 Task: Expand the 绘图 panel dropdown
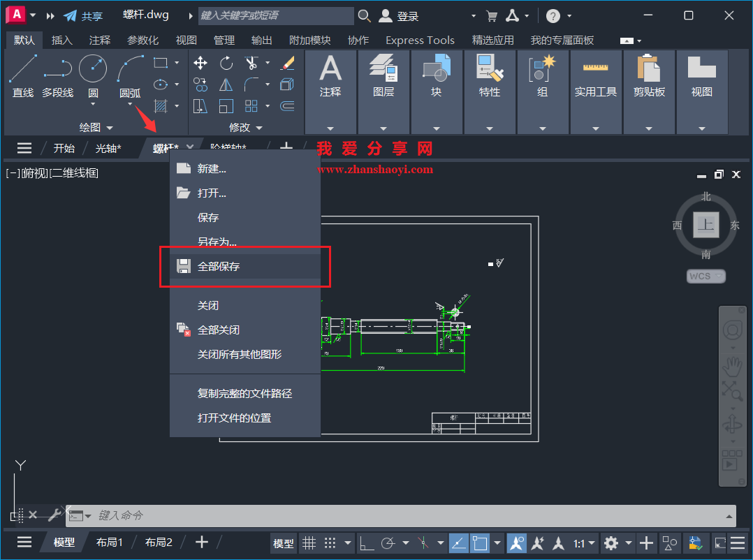[110, 127]
